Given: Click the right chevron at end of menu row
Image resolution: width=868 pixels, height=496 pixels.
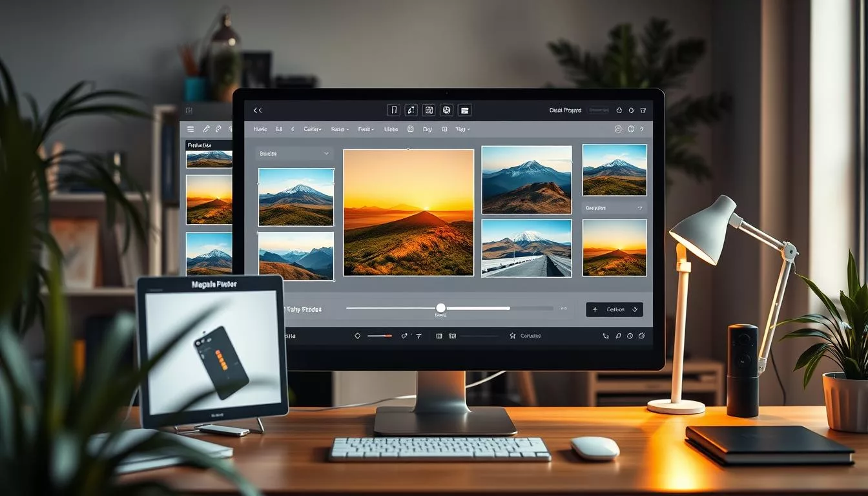Looking at the screenshot, I should pos(643,129).
